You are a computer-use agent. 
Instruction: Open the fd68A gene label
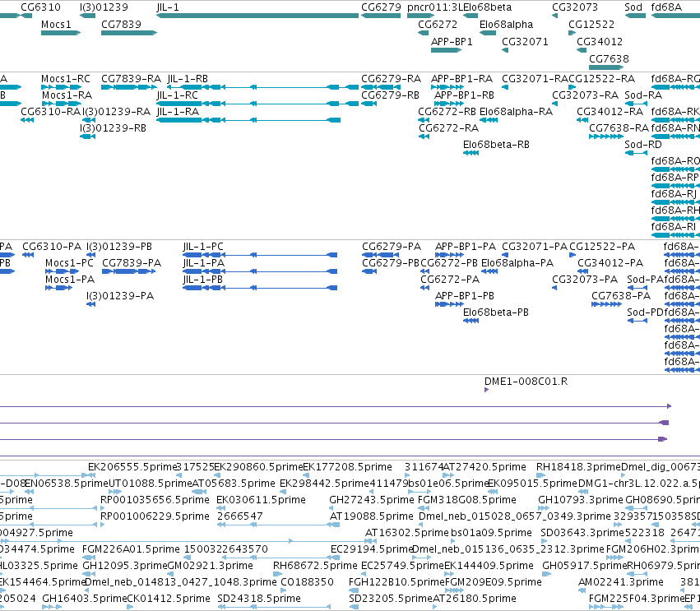pyautogui.click(x=666, y=7)
